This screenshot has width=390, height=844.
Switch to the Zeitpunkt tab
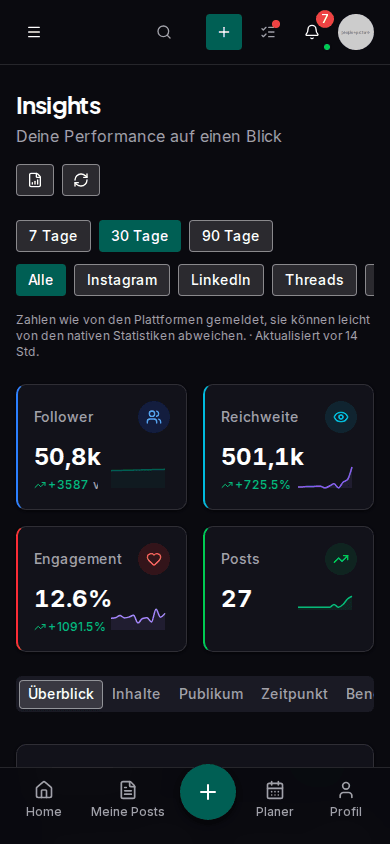point(294,694)
